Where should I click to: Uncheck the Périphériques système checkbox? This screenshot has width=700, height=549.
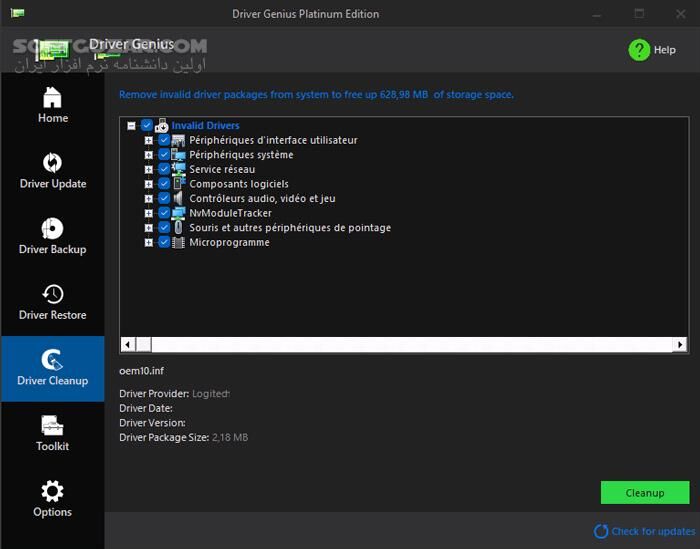[164, 155]
